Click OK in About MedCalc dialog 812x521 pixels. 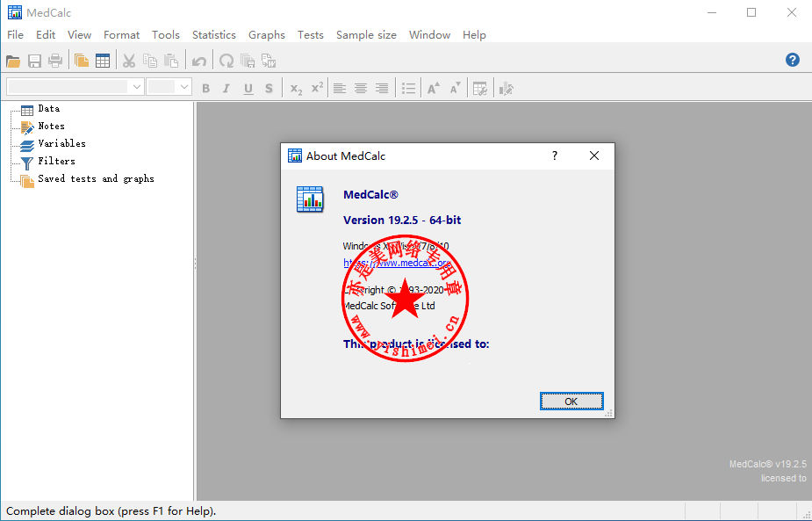click(571, 402)
